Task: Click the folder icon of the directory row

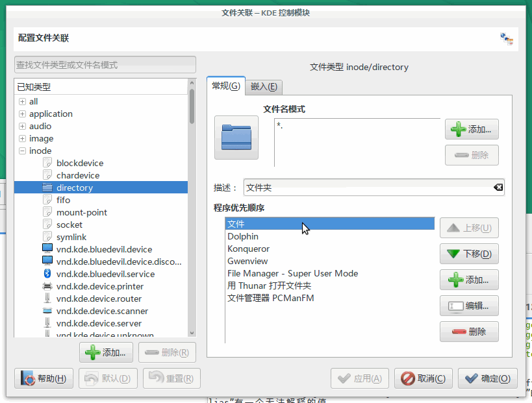Action: click(x=47, y=188)
